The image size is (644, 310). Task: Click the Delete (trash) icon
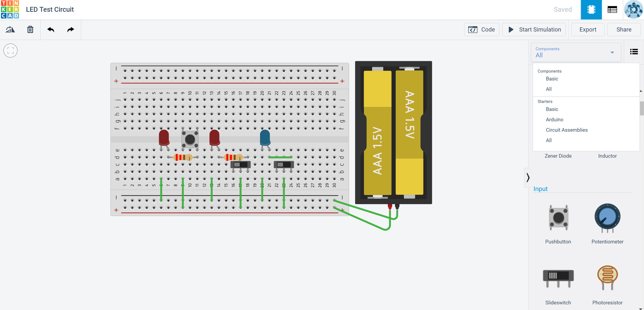30,29
